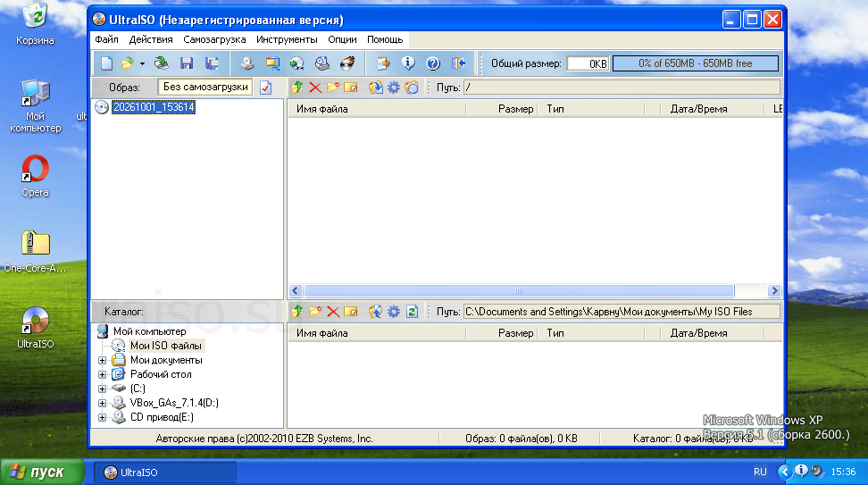Click the Общий размер 0KB field
The height and width of the screenshot is (485, 868).
coord(588,63)
